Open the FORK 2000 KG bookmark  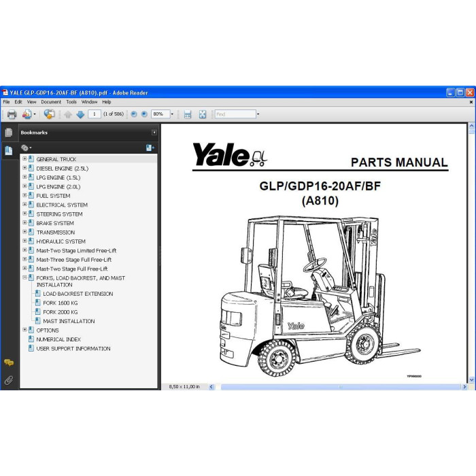[x=61, y=312]
